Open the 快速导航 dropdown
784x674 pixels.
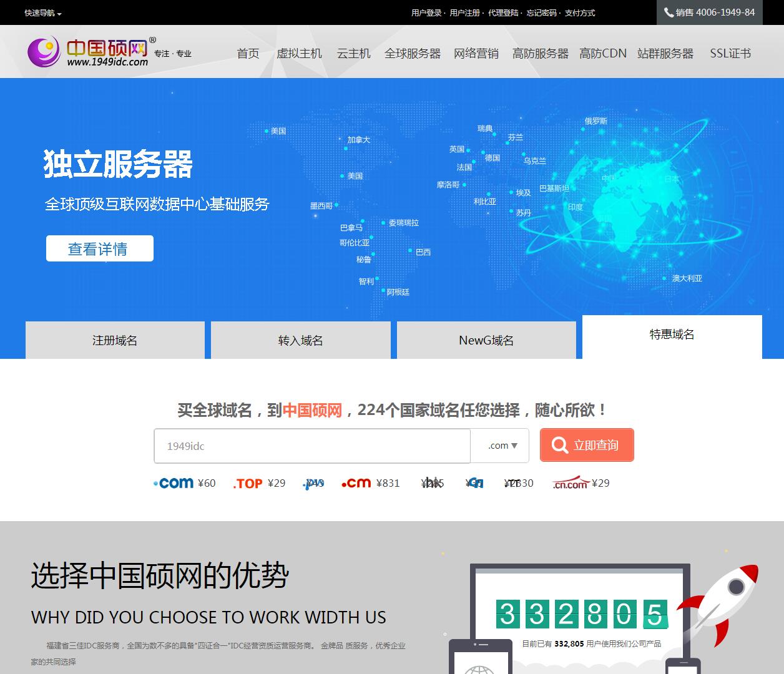tap(43, 12)
